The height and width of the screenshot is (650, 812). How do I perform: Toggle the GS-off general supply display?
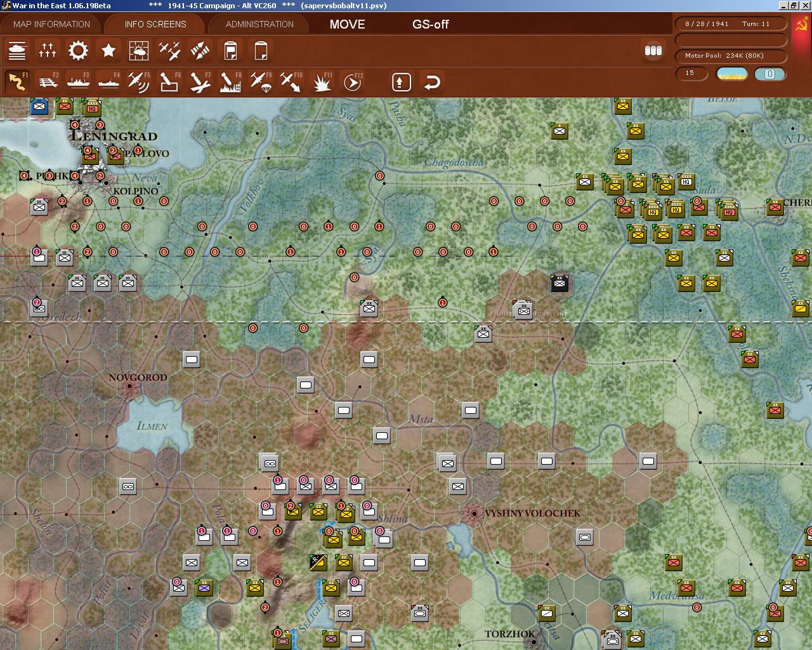tap(430, 24)
